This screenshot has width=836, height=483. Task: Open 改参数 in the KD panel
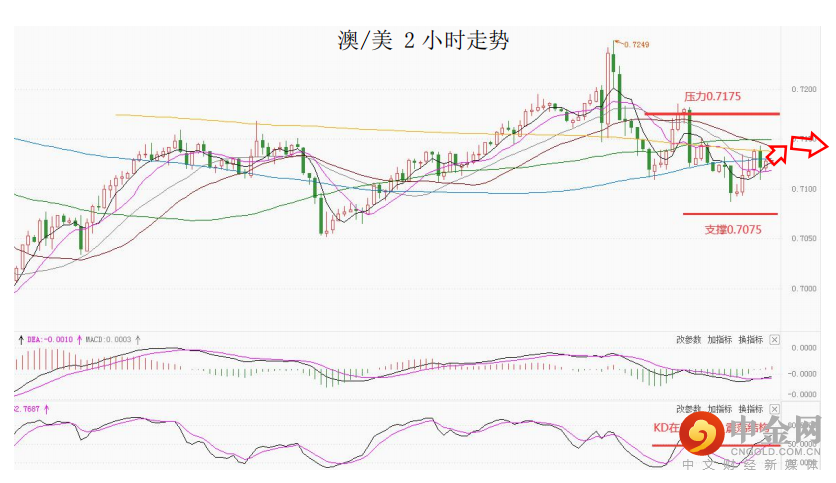pyautogui.click(x=688, y=409)
